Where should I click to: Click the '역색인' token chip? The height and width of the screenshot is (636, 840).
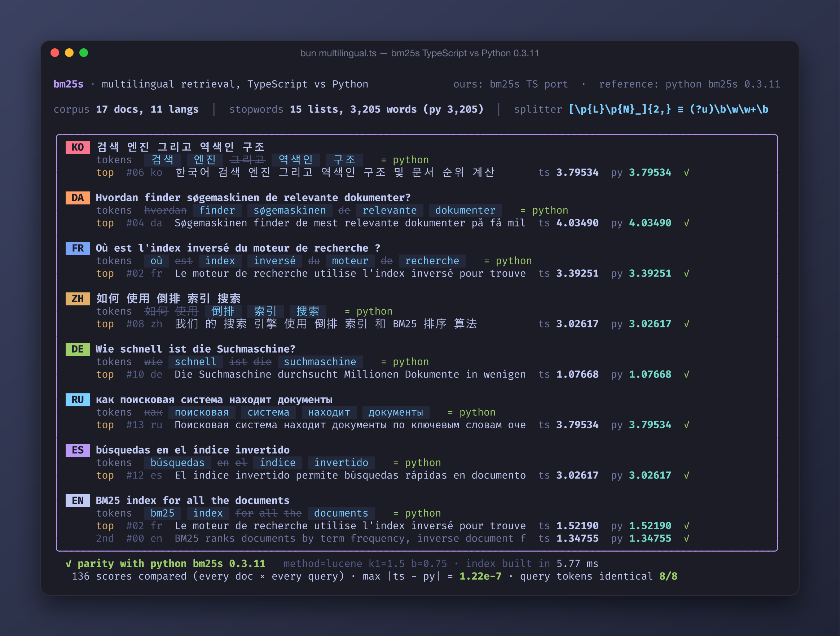coord(296,160)
